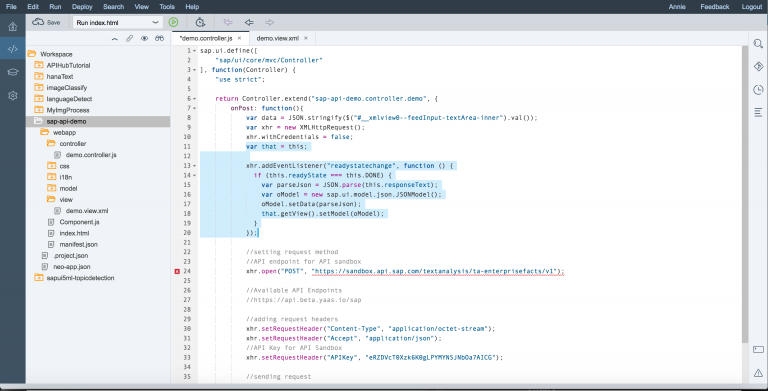Select the Development code icon in sidebar
This screenshot has width=768, height=391.
13,49
